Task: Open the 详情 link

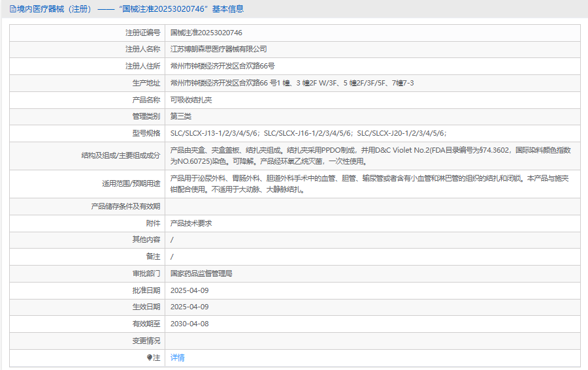Action: [177, 358]
